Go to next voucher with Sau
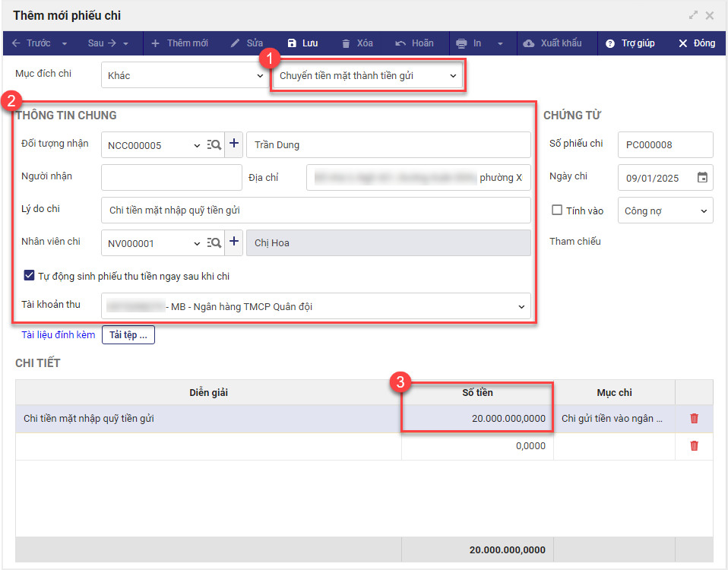This screenshot has width=728, height=570. [x=102, y=43]
